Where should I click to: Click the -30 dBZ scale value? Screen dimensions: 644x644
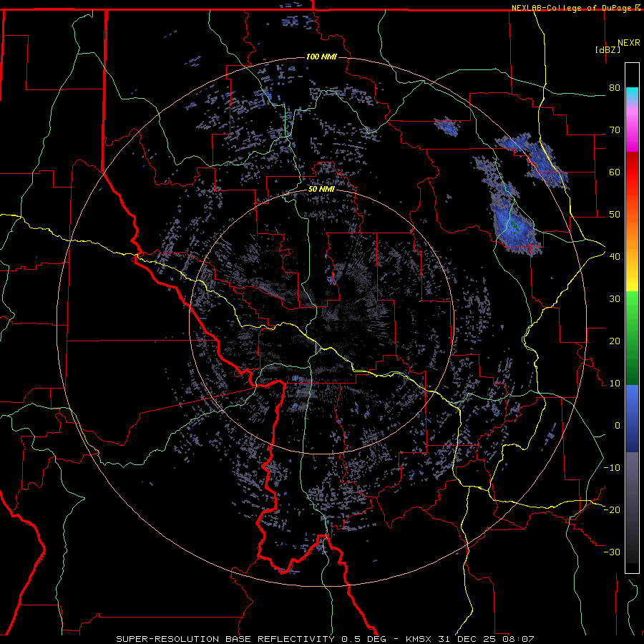612,552
